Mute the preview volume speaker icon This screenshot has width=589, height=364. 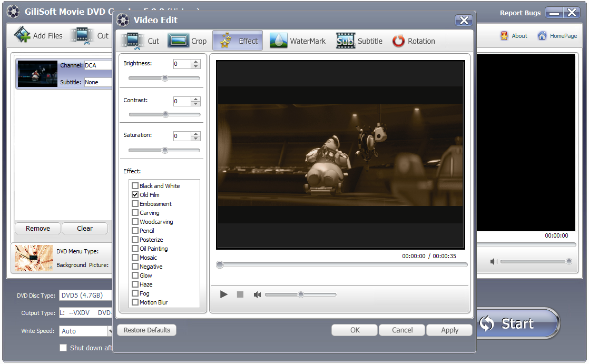(x=257, y=294)
